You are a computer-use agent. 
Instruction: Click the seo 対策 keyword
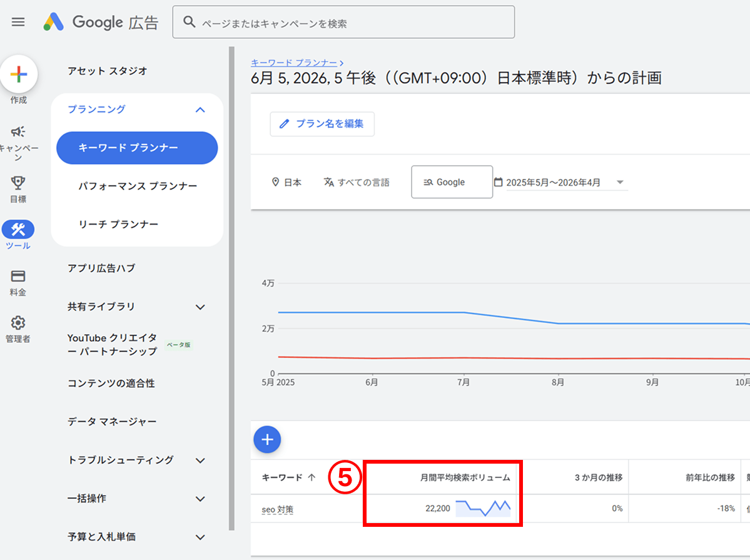(x=278, y=510)
